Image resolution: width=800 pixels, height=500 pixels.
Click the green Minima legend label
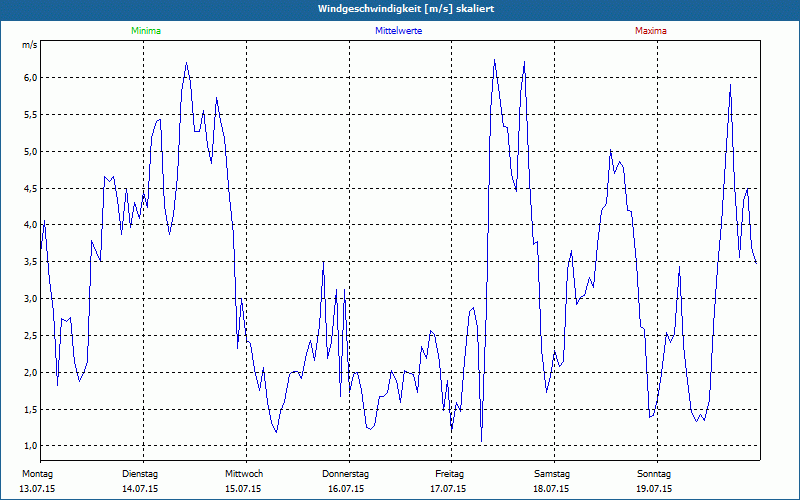coord(146,31)
